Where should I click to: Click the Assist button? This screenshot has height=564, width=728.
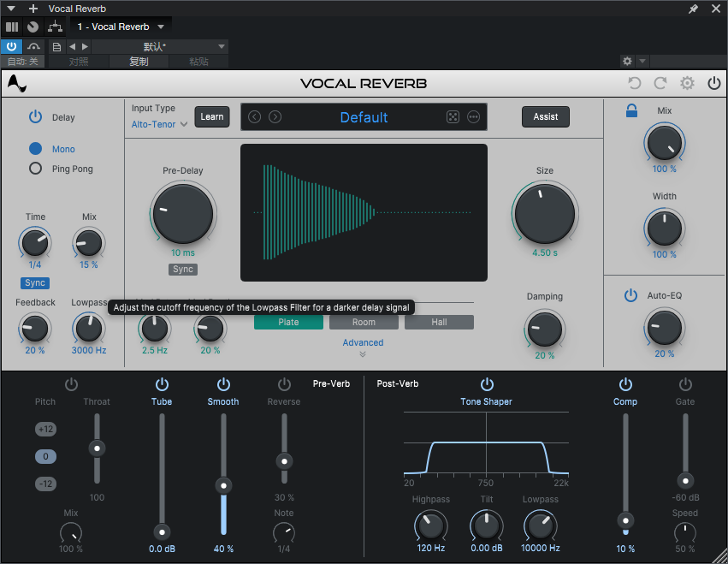pyautogui.click(x=546, y=116)
